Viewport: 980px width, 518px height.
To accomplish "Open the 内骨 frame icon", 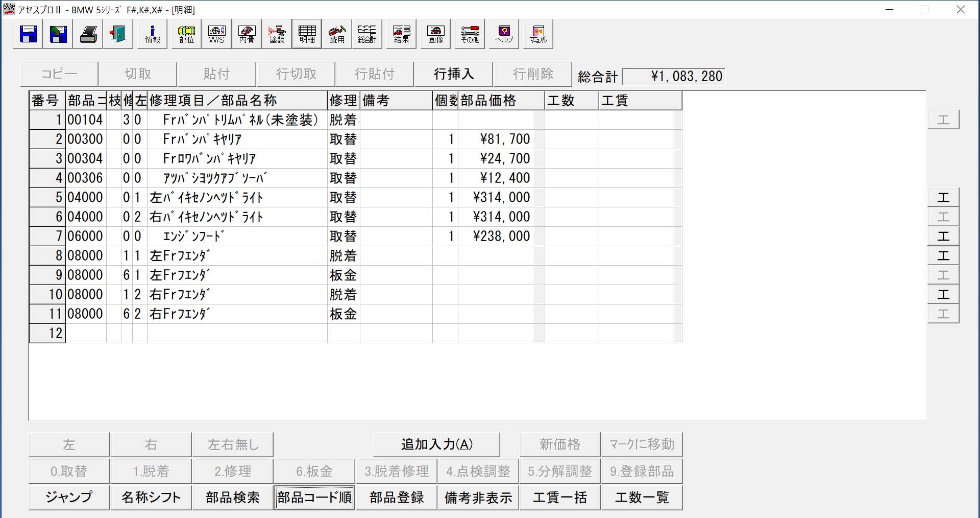I will [247, 34].
